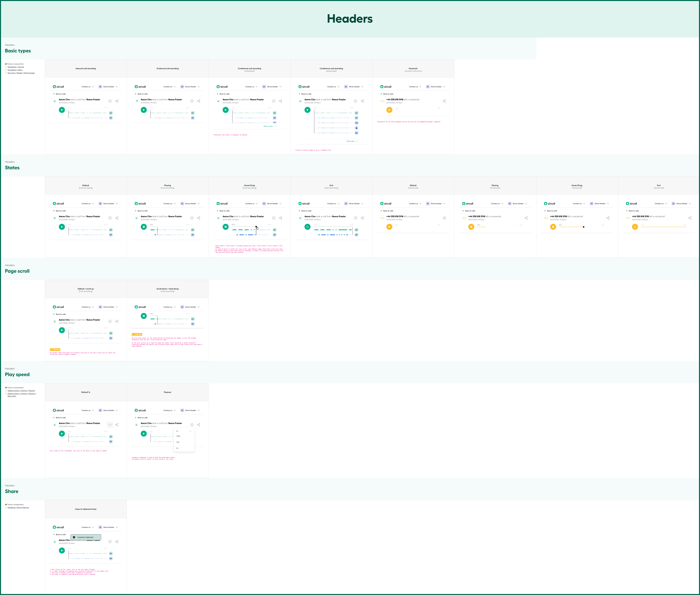700x595 pixels.
Task: Collapse Show less in expanded conference frame
Action: coord(352,141)
